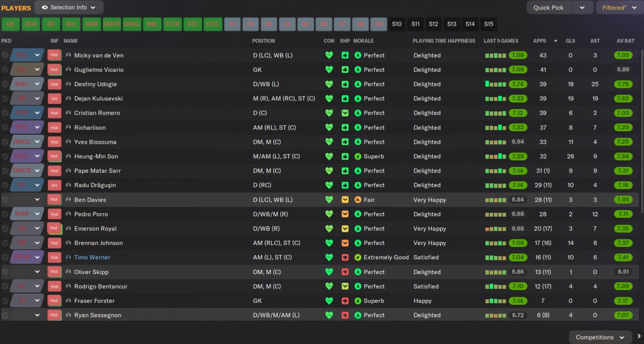
Task: Click Destiny Udogie's 7.75 average rating badge
Action: point(623,84)
